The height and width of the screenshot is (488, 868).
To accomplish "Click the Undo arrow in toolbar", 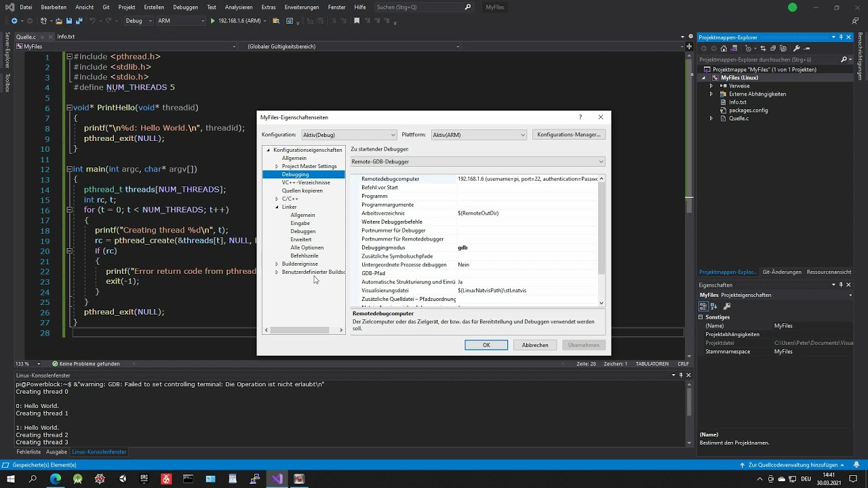I will point(92,20).
